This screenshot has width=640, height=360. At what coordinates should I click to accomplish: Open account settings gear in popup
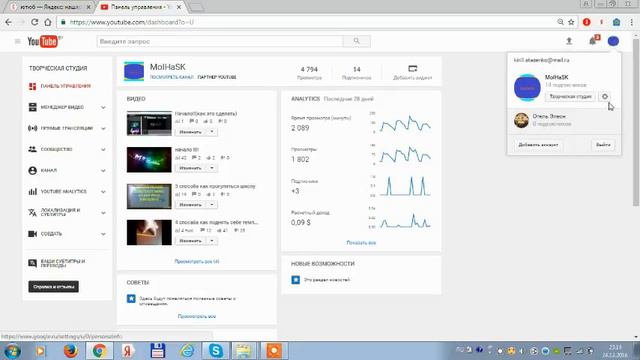point(605,96)
